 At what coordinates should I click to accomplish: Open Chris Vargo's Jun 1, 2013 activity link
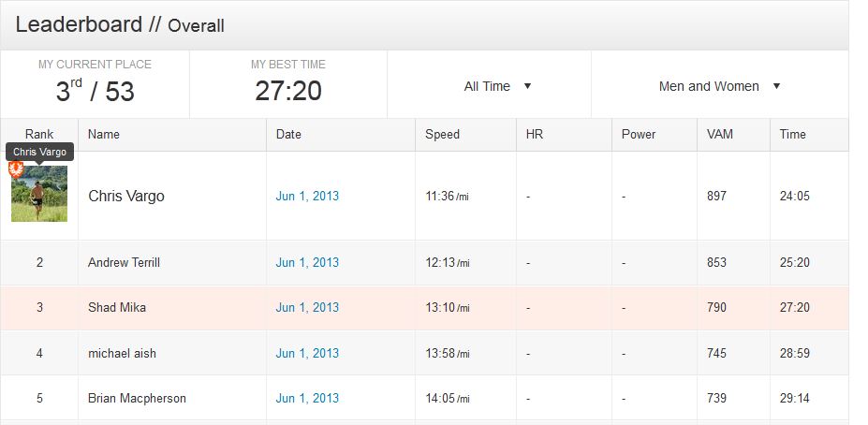coord(307,196)
